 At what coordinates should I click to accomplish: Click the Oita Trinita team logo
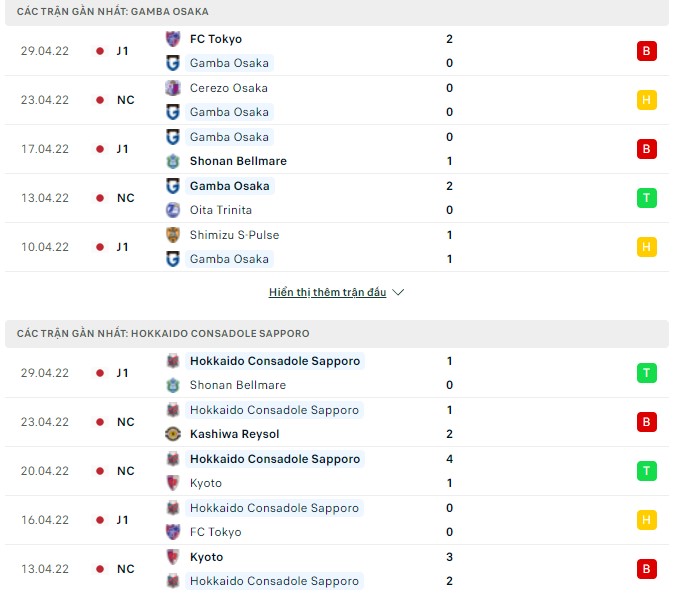[x=173, y=210]
